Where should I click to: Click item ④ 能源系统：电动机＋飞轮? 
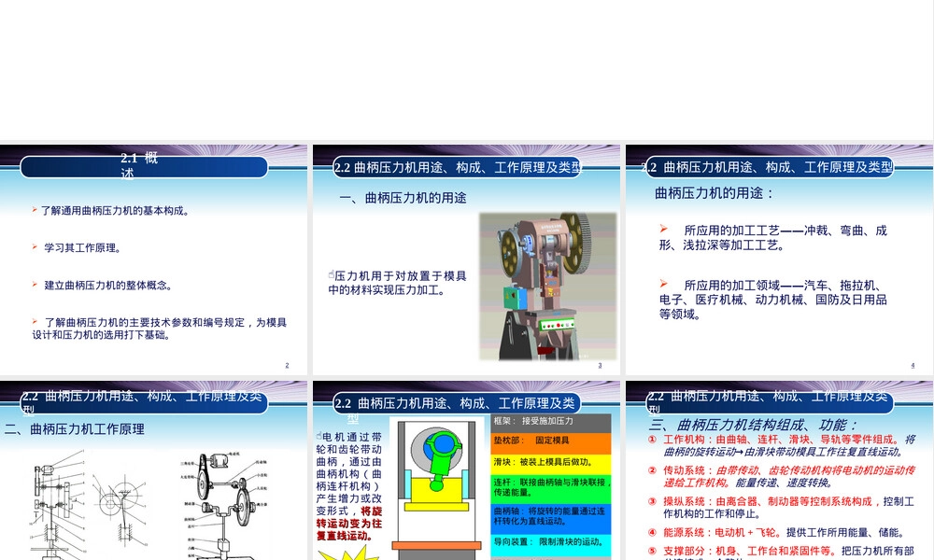tap(776, 533)
